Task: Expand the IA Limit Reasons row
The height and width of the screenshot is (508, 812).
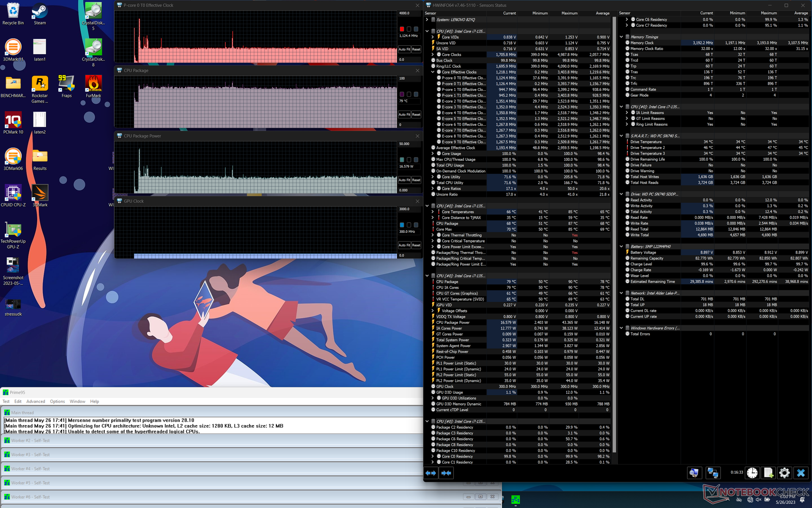Action: click(x=627, y=113)
